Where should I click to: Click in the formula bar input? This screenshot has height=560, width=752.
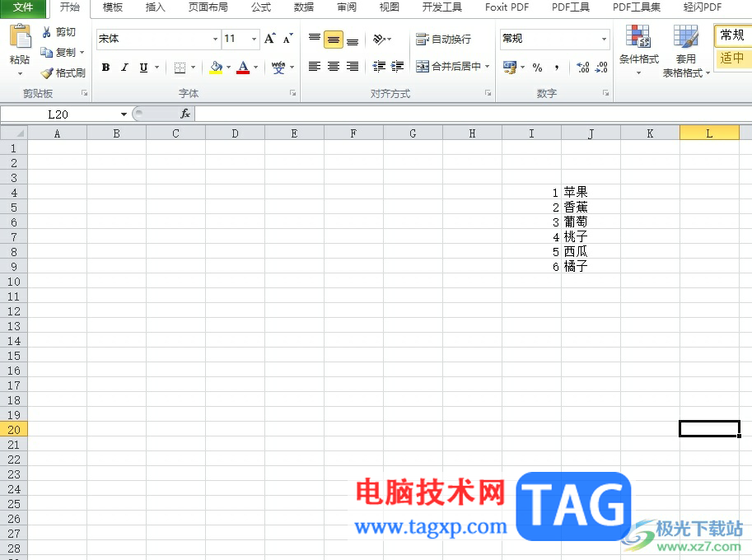(473, 114)
